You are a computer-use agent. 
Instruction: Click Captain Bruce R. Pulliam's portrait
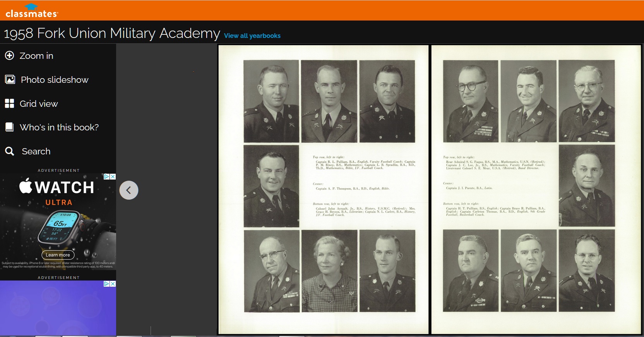(x=529, y=270)
